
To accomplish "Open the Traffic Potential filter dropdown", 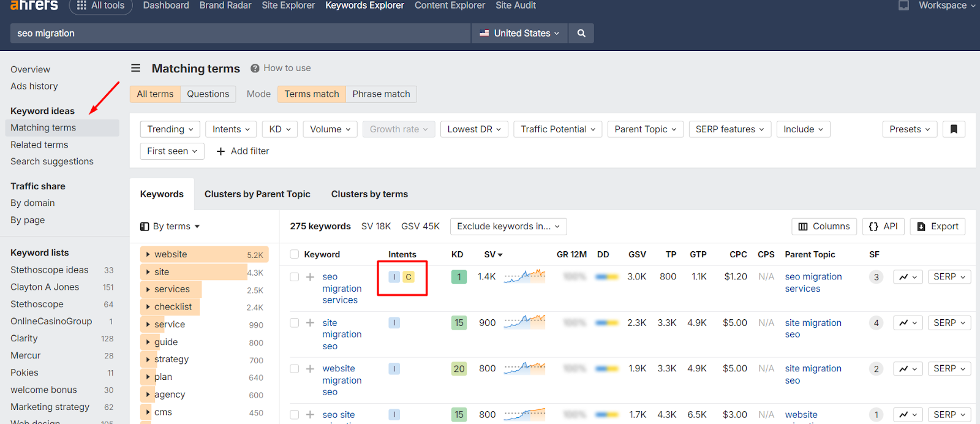I will point(558,129).
